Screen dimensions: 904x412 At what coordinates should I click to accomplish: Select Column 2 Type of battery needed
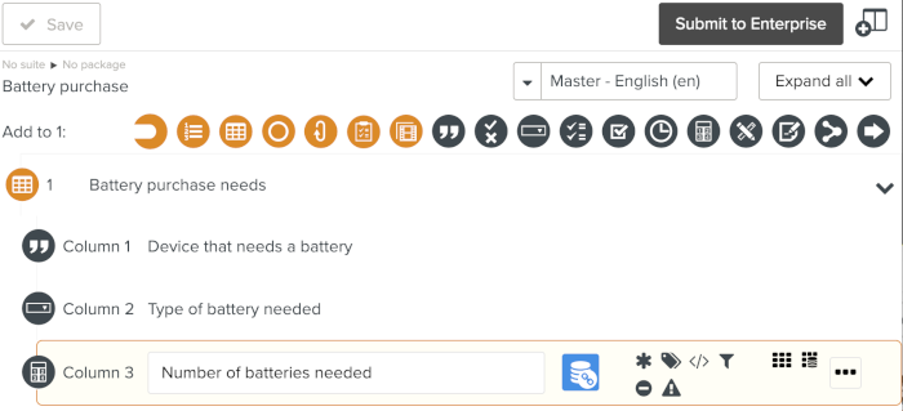pos(233,309)
